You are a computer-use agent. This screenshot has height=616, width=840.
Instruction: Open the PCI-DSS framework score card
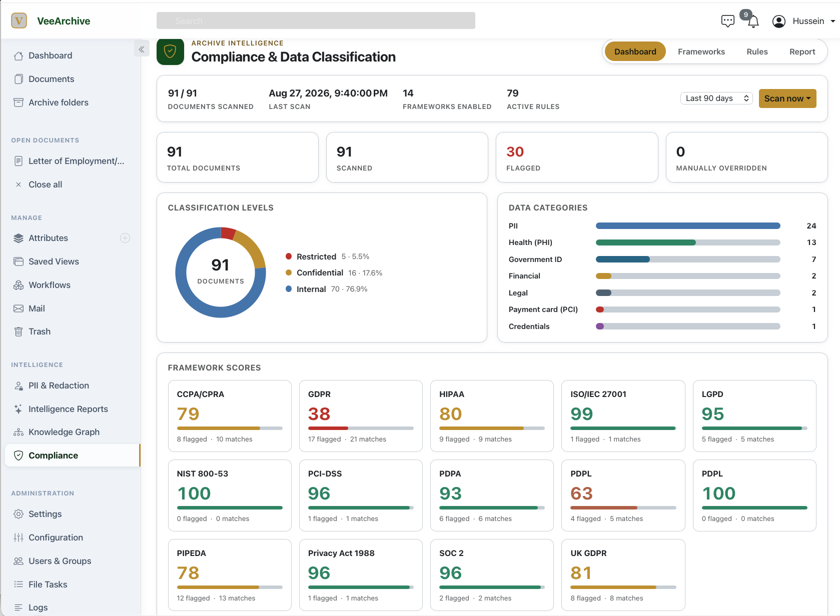[361, 495]
